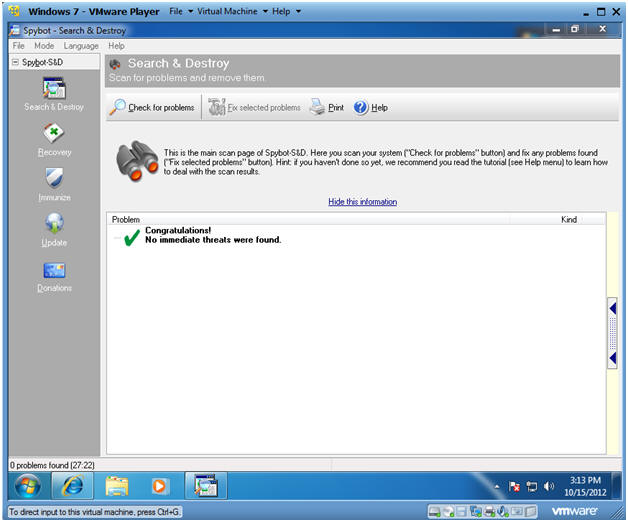Click the dotted splitter handle between arrows

tap(612, 333)
